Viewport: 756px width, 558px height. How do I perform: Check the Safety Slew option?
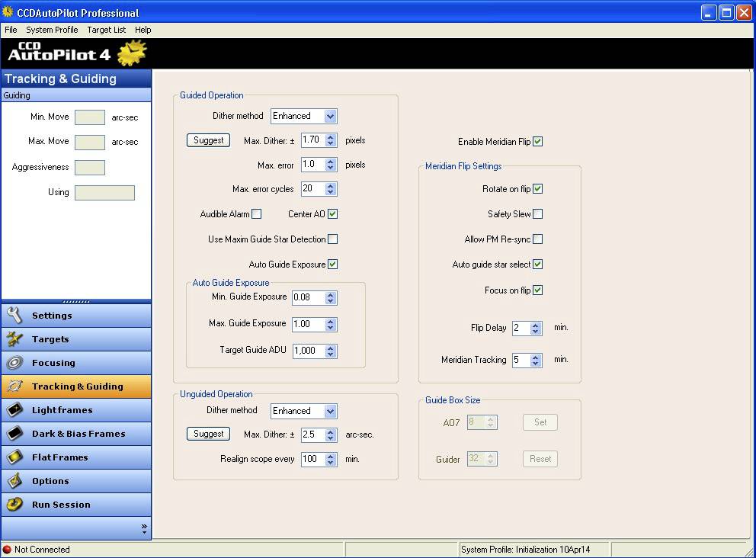pyautogui.click(x=539, y=214)
